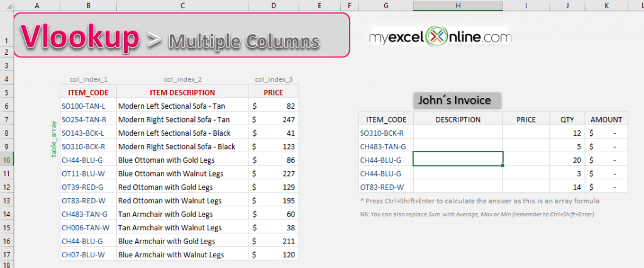Select the empty PRICE cell for OT83-RED-W

pyautogui.click(x=525, y=187)
